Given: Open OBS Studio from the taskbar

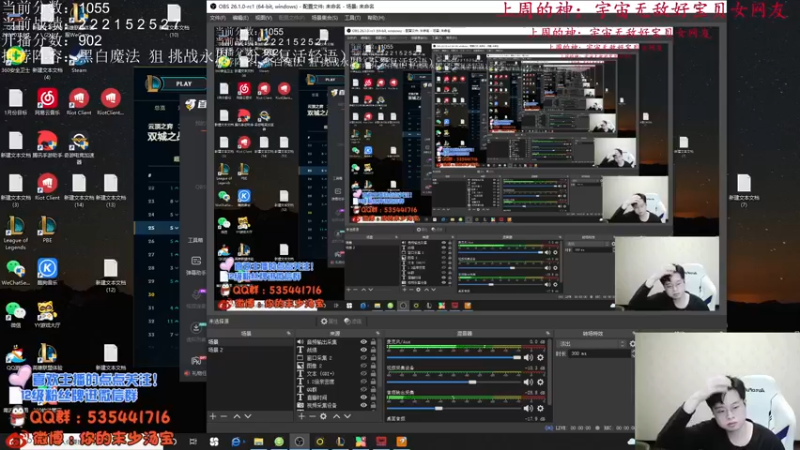Looking at the screenshot, I should click(x=299, y=441).
